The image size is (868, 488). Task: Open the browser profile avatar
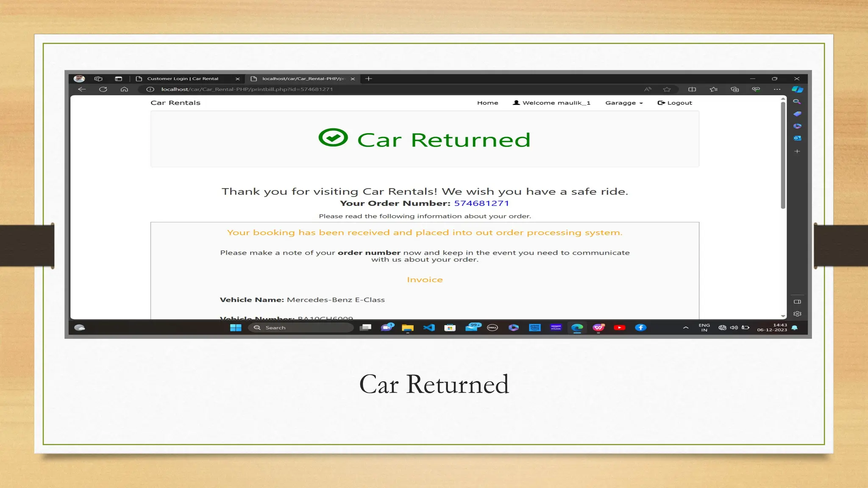click(x=79, y=78)
